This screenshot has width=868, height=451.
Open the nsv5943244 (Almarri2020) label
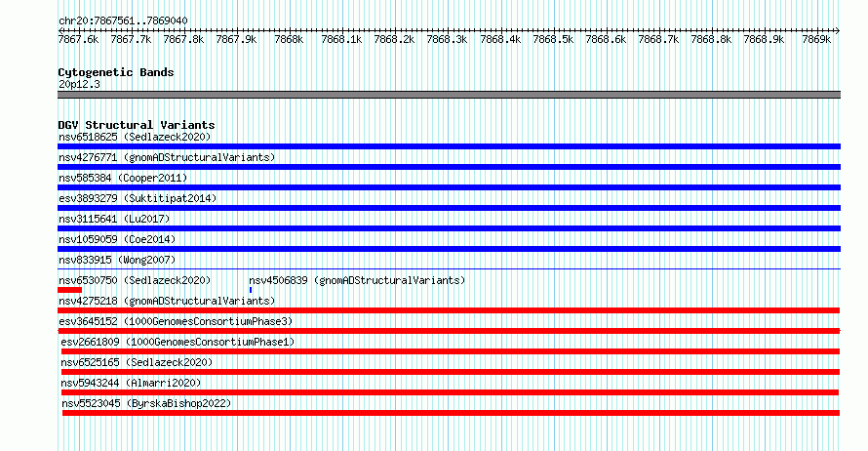pos(132,383)
